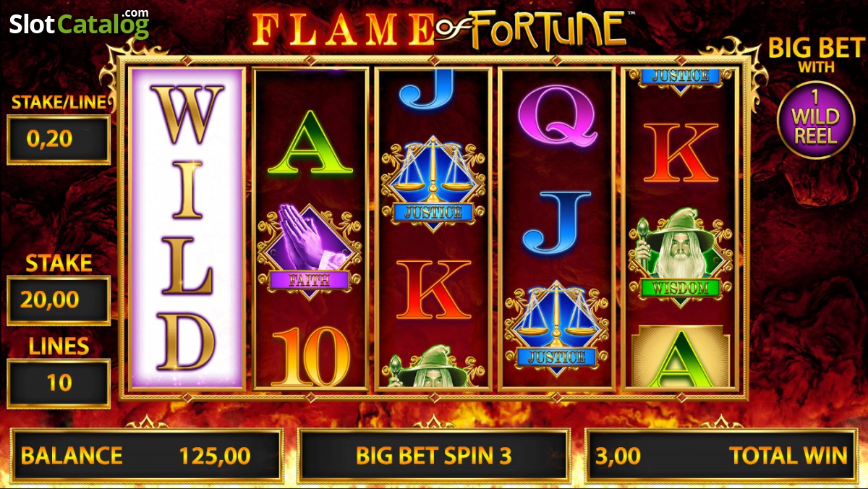
Task: Click the Big Bet Spin 3 panel
Action: click(433, 456)
